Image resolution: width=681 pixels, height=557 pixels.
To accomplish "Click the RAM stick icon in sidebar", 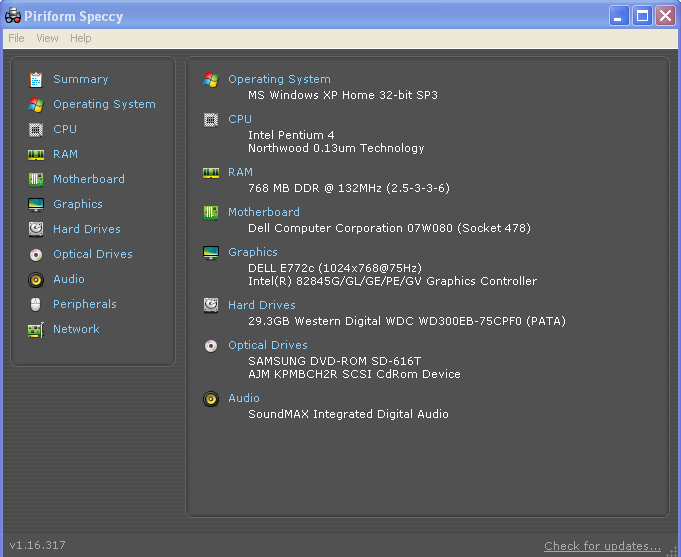I will tap(36, 155).
